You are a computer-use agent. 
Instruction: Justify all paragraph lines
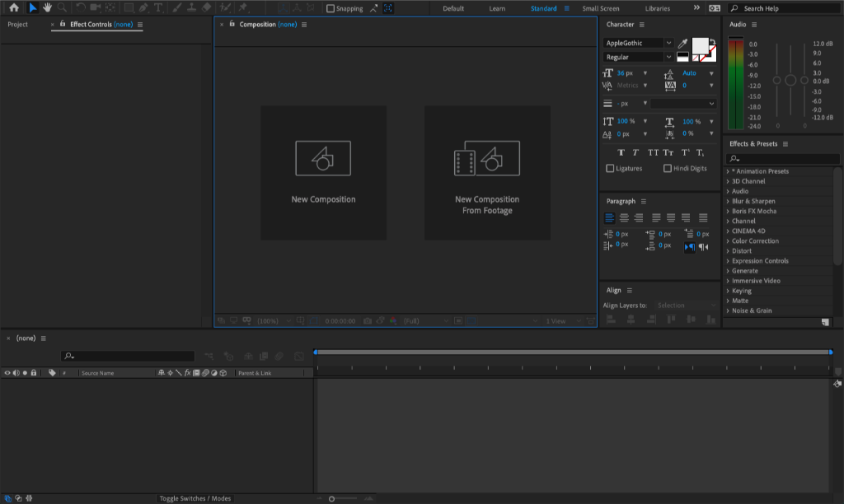pos(703,218)
